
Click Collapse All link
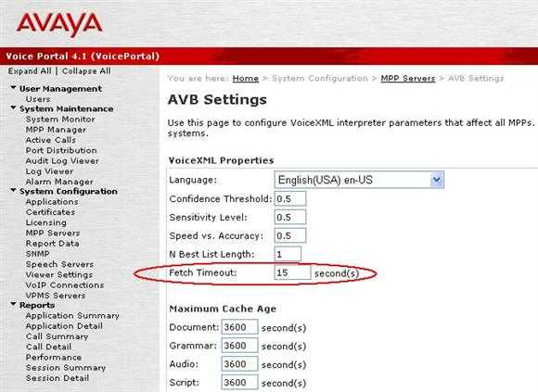86,71
